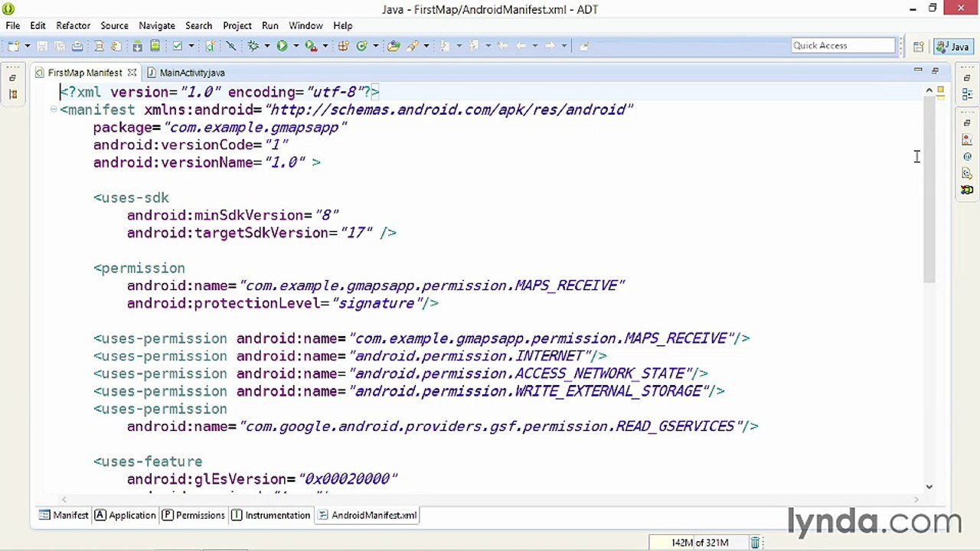Image resolution: width=980 pixels, height=551 pixels.
Task: Open the New Java Class dropdown arrow
Action: 375,46
